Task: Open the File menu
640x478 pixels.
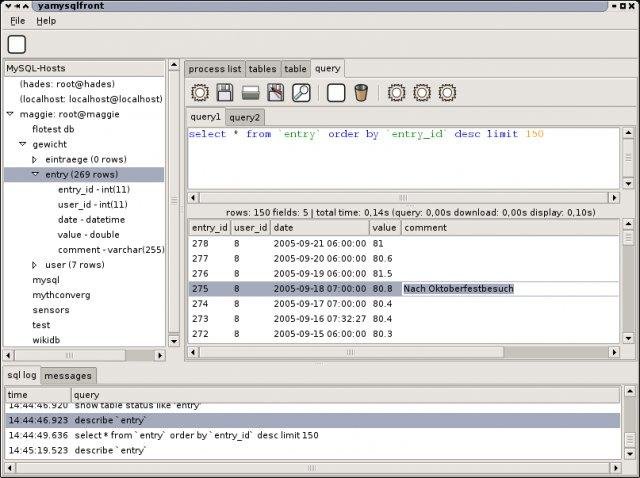Action: pyautogui.click(x=18, y=21)
